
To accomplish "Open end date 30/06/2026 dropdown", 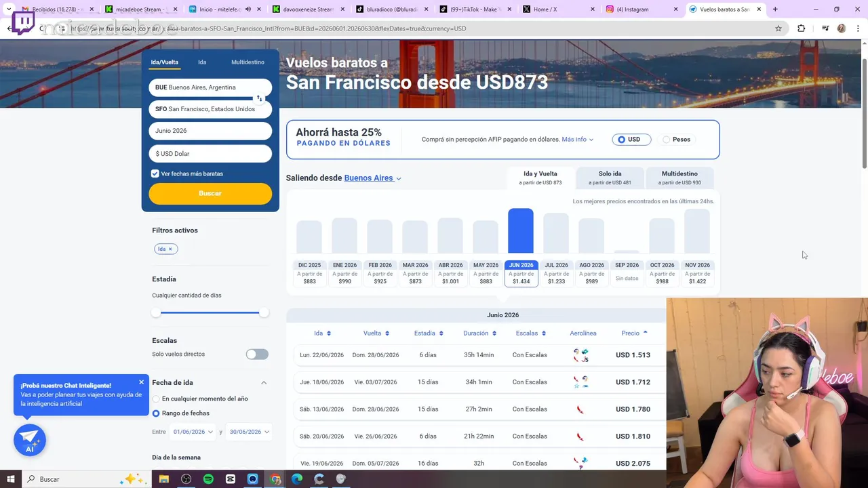I will click(249, 432).
